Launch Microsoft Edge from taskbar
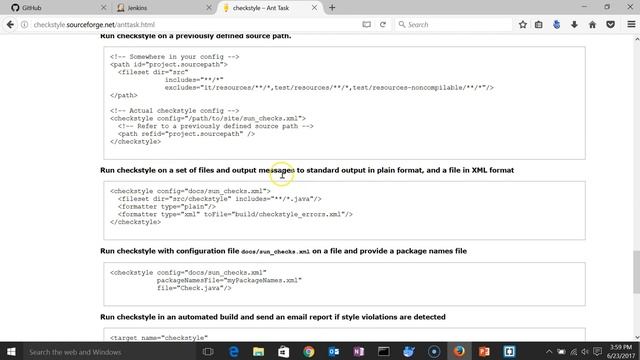The width and height of the screenshot is (640, 360). [x=233, y=351]
